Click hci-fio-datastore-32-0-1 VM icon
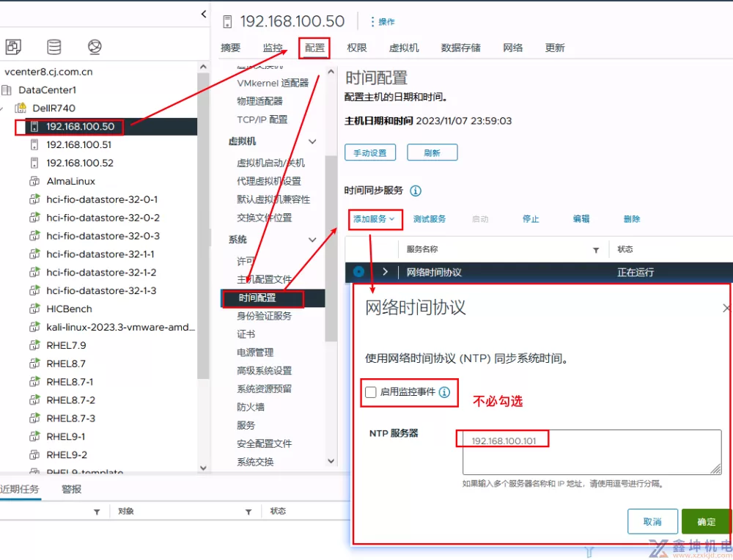The width and height of the screenshot is (733, 560). tap(34, 199)
